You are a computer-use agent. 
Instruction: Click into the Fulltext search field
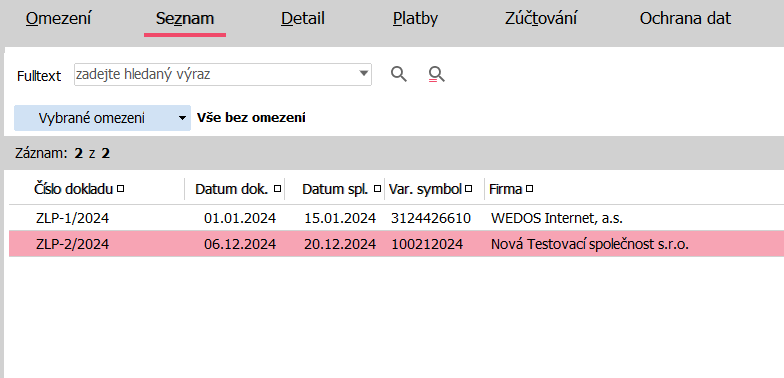pos(216,74)
